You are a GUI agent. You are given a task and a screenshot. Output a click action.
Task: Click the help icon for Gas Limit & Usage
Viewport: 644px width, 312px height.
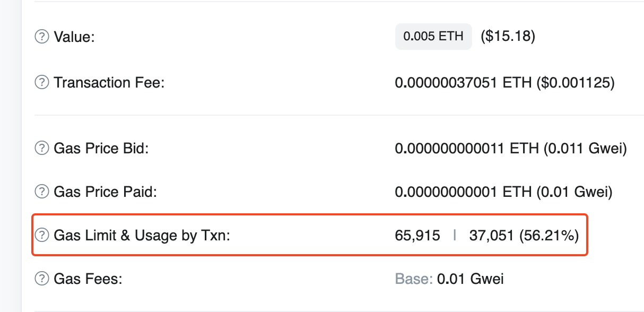coord(41,235)
